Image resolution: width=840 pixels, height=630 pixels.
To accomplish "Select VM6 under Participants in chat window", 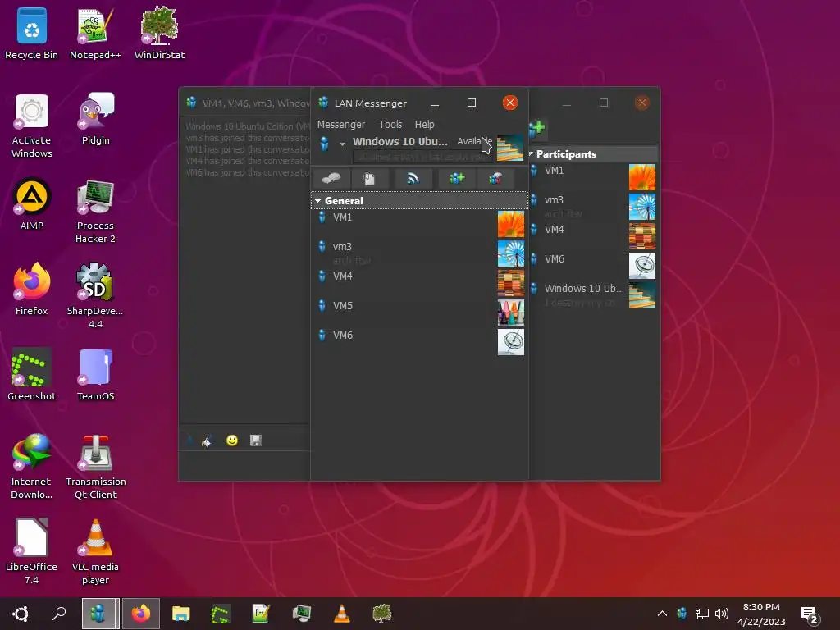I will coord(593,265).
